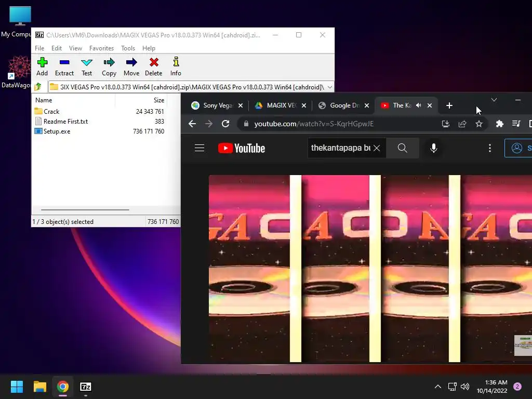Image resolution: width=532 pixels, height=399 pixels.
Task: Submit search with YouTube magnifier button
Action: coord(403,148)
